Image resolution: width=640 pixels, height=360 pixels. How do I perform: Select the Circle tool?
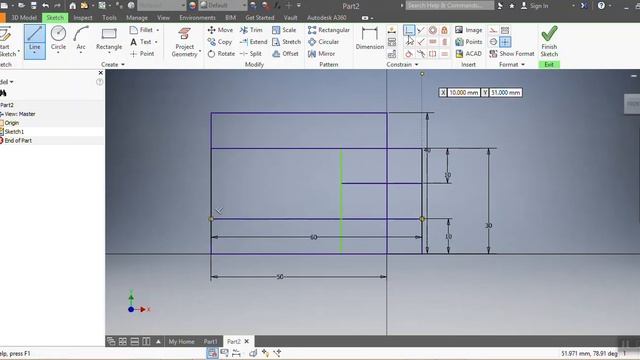[58, 39]
